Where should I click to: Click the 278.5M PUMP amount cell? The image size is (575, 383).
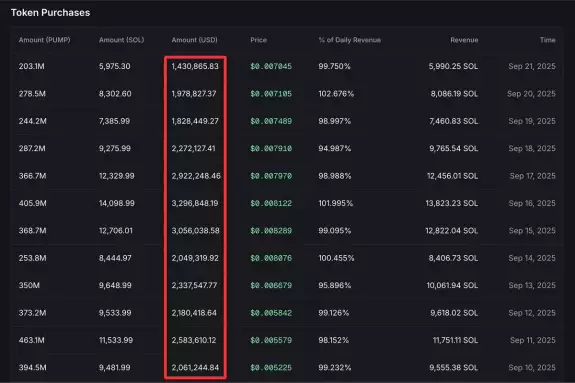(x=32, y=94)
